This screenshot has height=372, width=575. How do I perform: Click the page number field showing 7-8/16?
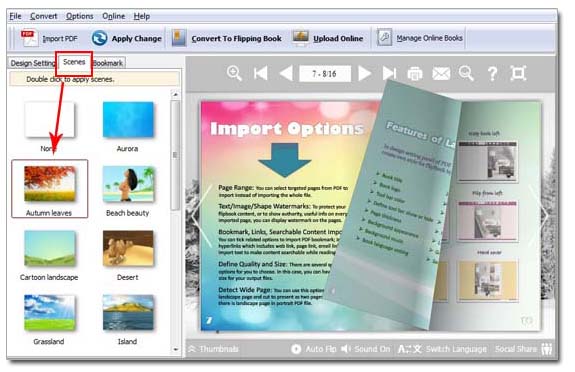tap(325, 74)
